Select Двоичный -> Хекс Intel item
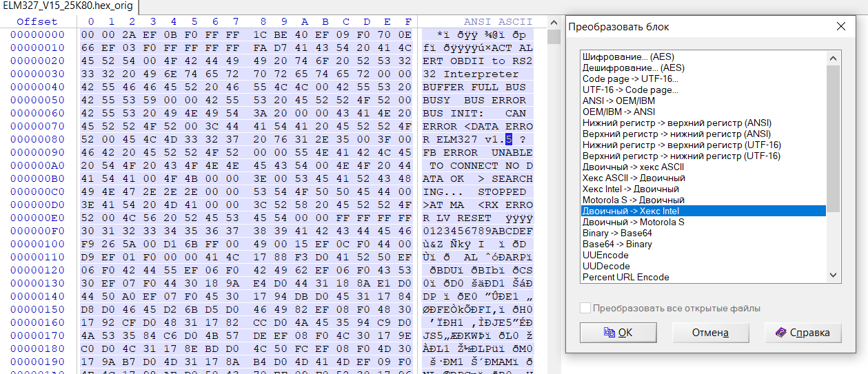The image size is (868, 374). 630,211
